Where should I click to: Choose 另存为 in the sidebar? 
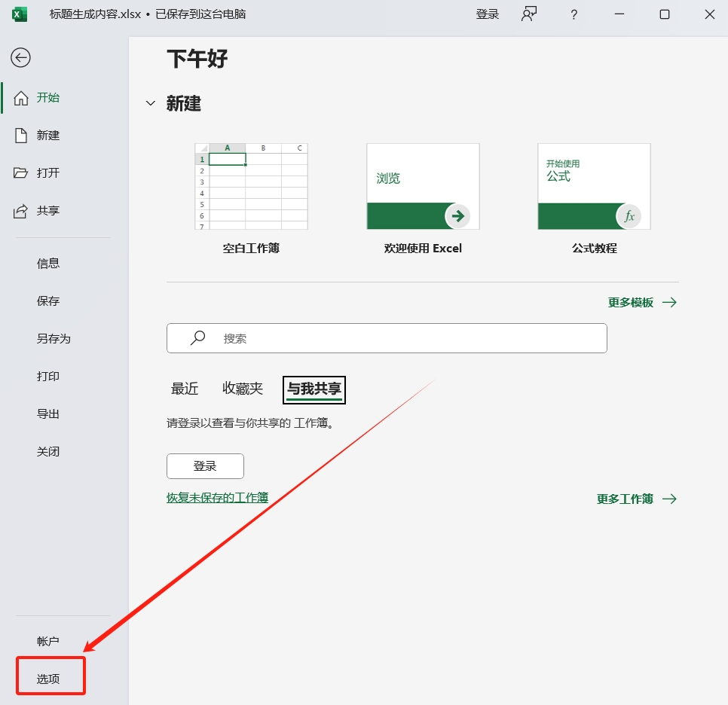pyautogui.click(x=54, y=339)
